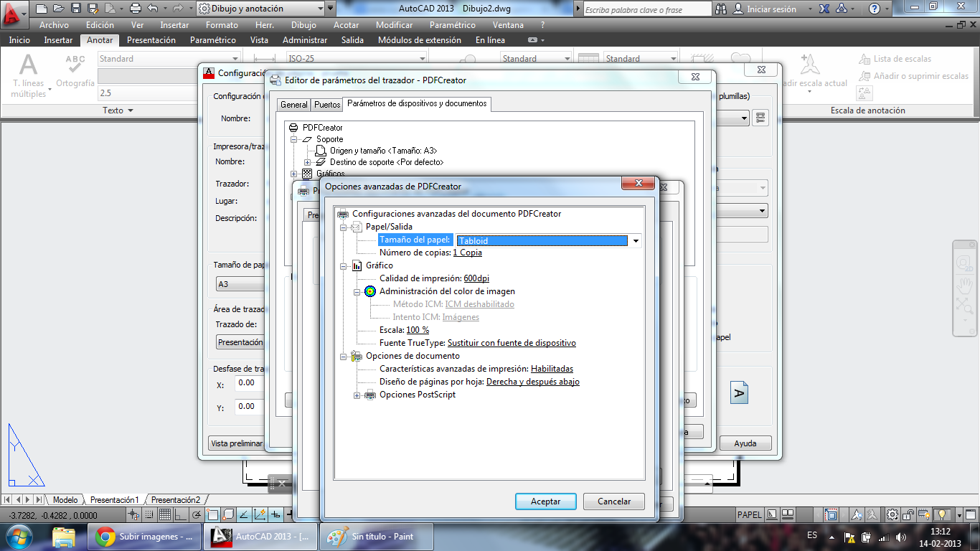Screen dimensions: 980x551
Task: Click the plot style table editor icon button
Action: pyautogui.click(x=761, y=118)
